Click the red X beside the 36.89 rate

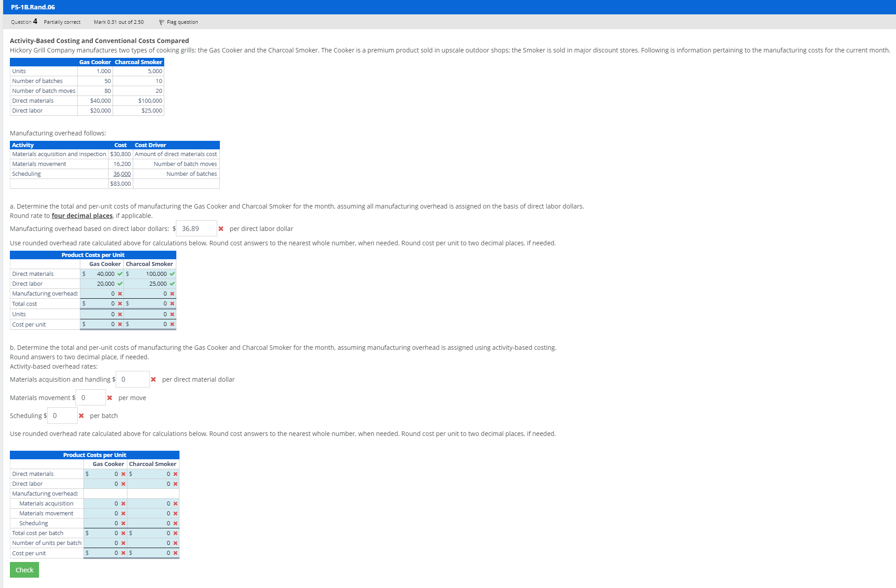pyautogui.click(x=221, y=229)
